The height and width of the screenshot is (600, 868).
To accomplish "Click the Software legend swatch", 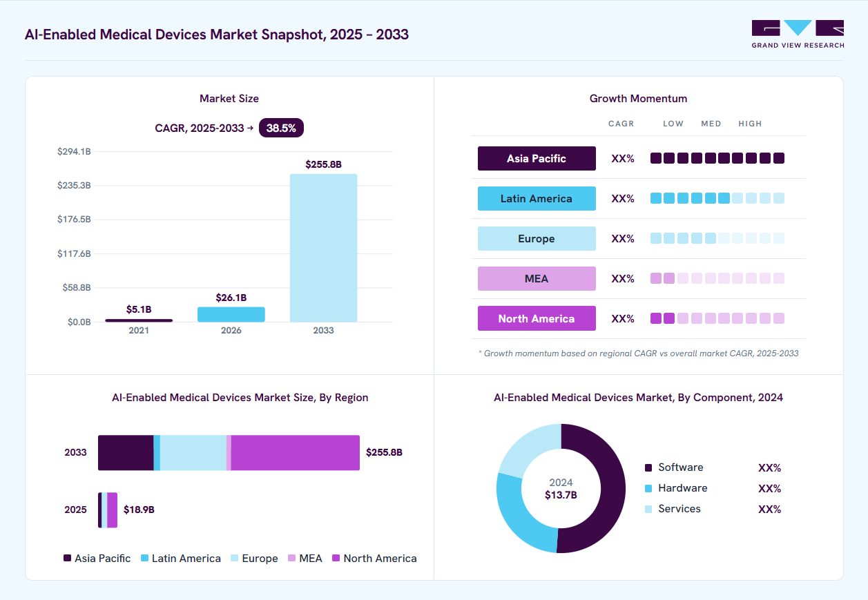I will pos(648,467).
